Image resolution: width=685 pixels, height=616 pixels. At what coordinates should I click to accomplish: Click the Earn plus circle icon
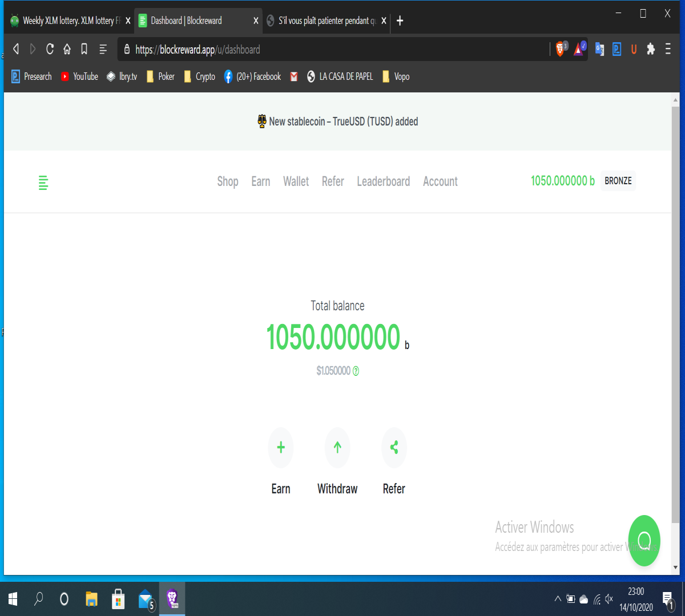pos(281,448)
